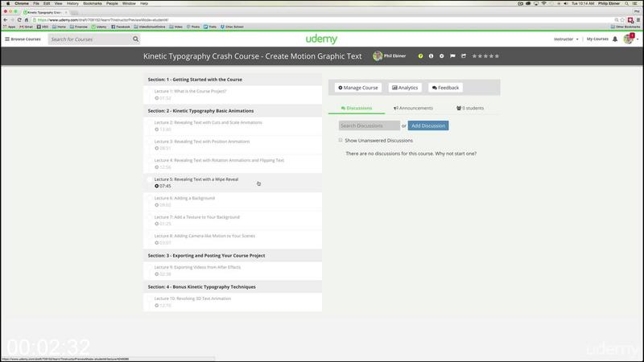Click the Section: 2 - Kinetic Typography Basic Animations header
Screen dimensions: 644x362
(x=233, y=111)
